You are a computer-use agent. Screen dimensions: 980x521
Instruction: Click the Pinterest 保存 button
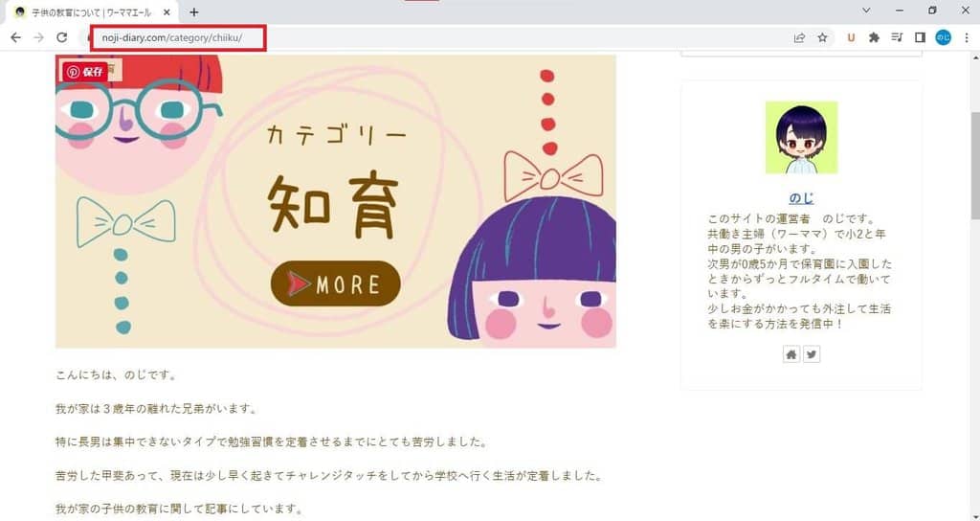tap(85, 71)
